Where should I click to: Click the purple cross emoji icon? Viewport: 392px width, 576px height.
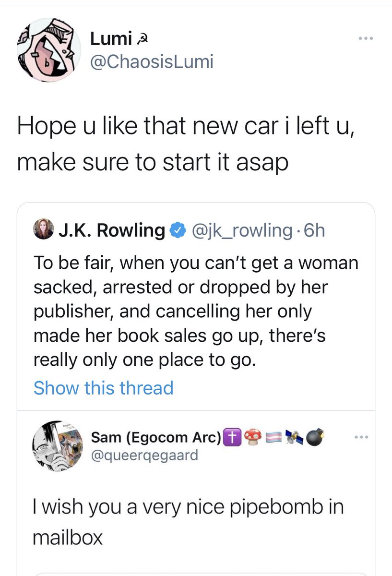tap(232, 437)
